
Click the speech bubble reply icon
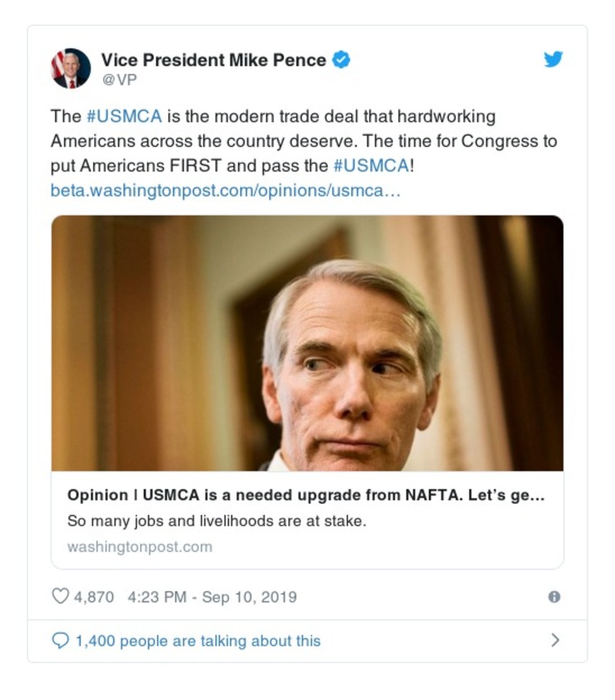[60, 640]
